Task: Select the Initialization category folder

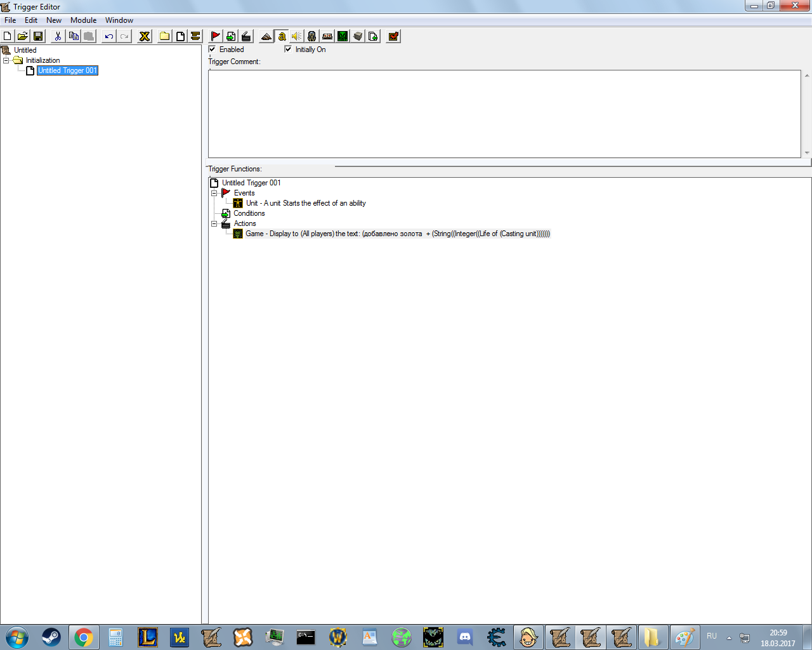Action: [43, 60]
